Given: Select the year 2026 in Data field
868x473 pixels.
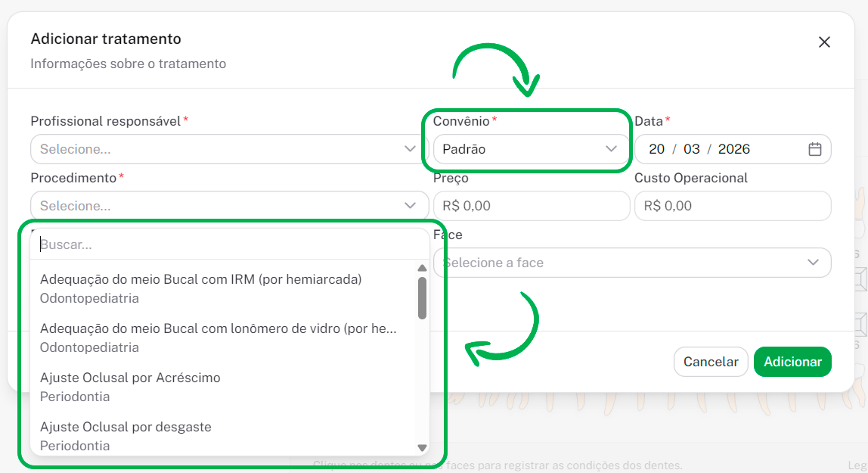Looking at the screenshot, I should [x=733, y=149].
